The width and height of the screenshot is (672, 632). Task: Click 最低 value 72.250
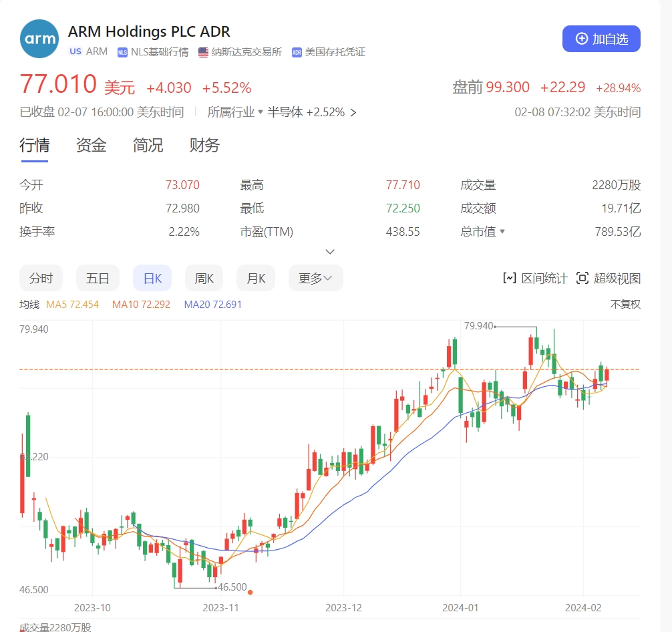[x=403, y=208]
